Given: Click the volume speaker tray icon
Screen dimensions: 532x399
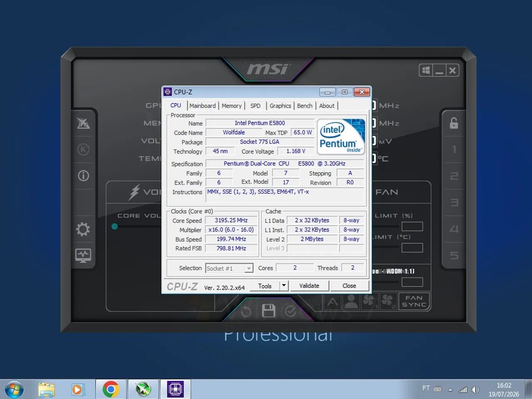Looking at the screenshot, I should coord(475,390).
